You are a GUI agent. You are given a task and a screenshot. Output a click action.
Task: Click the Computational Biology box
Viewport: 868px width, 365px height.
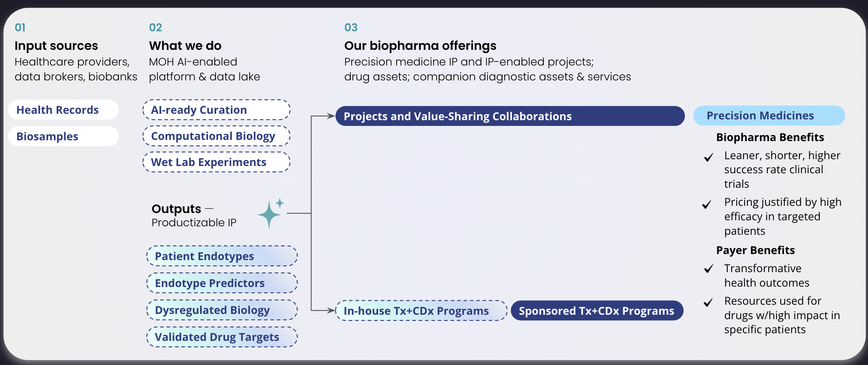pos(216,136)
